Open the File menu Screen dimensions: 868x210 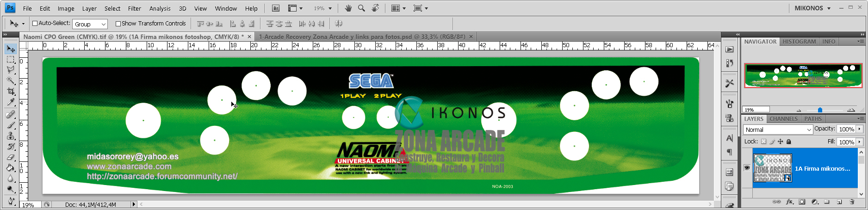[27, 8]
